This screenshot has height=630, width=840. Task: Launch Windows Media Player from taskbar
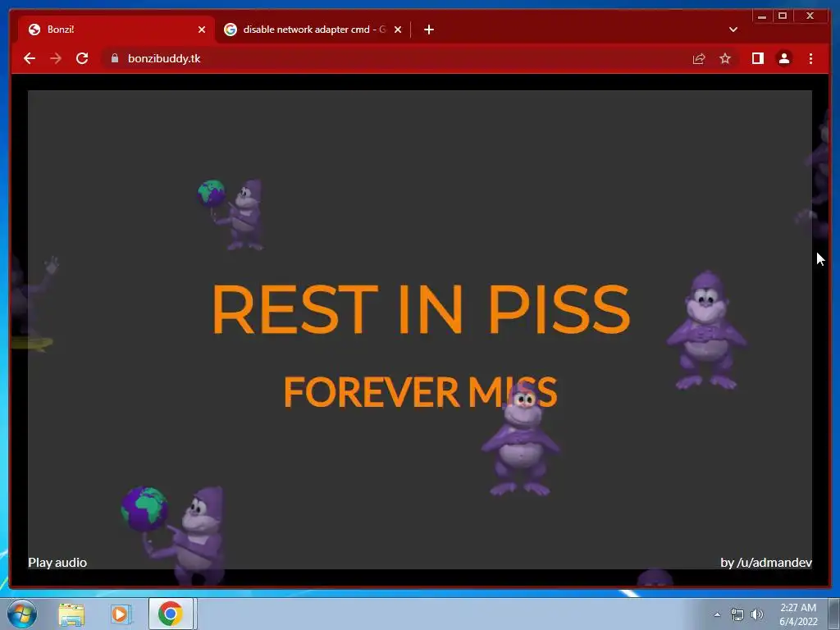pos(121,614)
